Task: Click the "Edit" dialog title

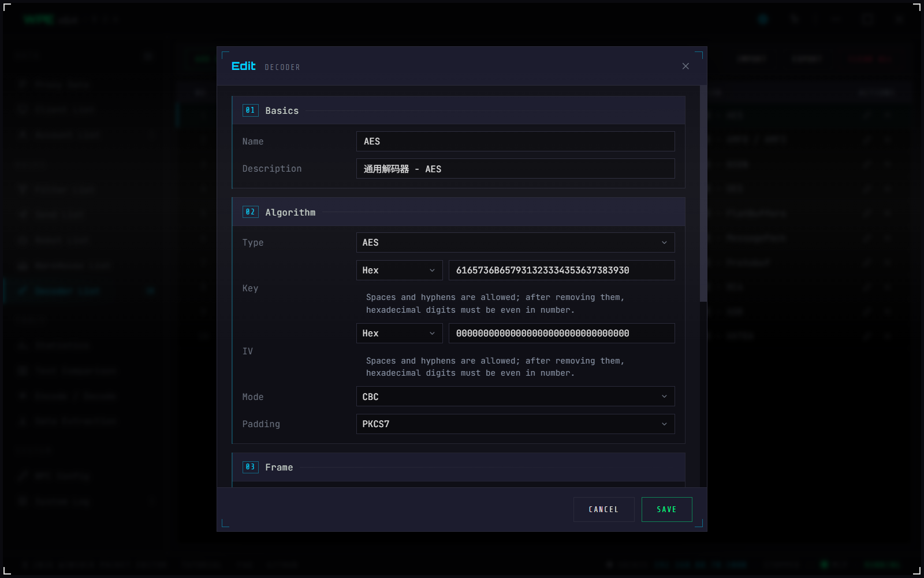Action: (244, 66)
